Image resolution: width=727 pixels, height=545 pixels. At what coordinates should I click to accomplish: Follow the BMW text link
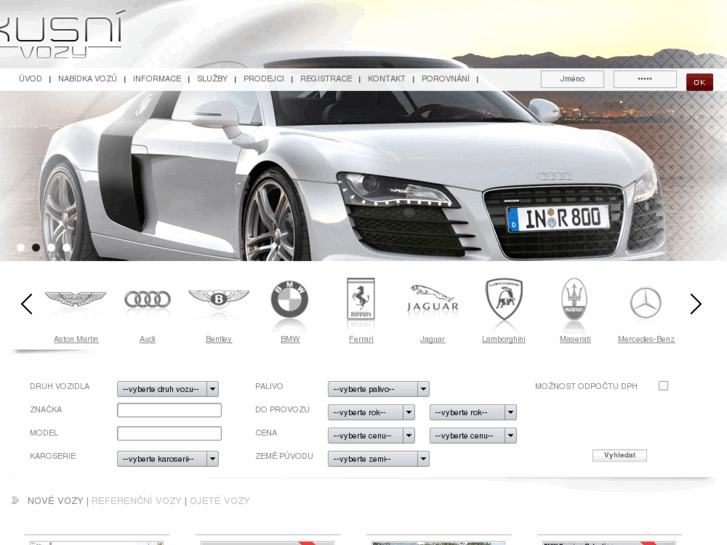click(290, 339)
